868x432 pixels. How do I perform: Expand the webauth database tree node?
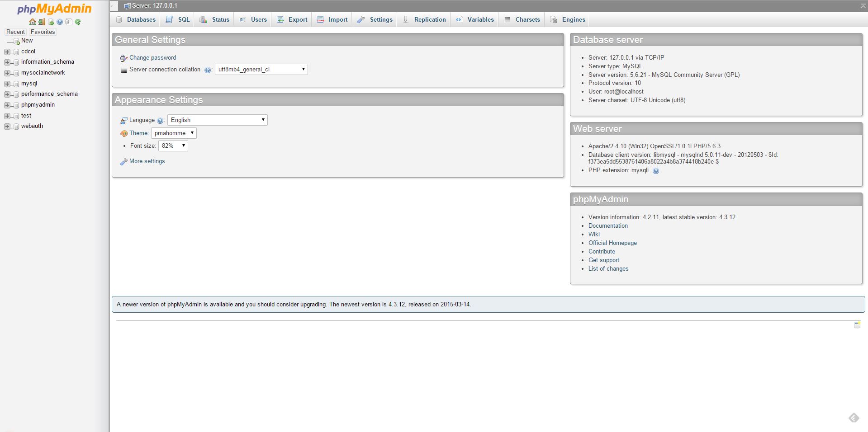click(7, 127)
